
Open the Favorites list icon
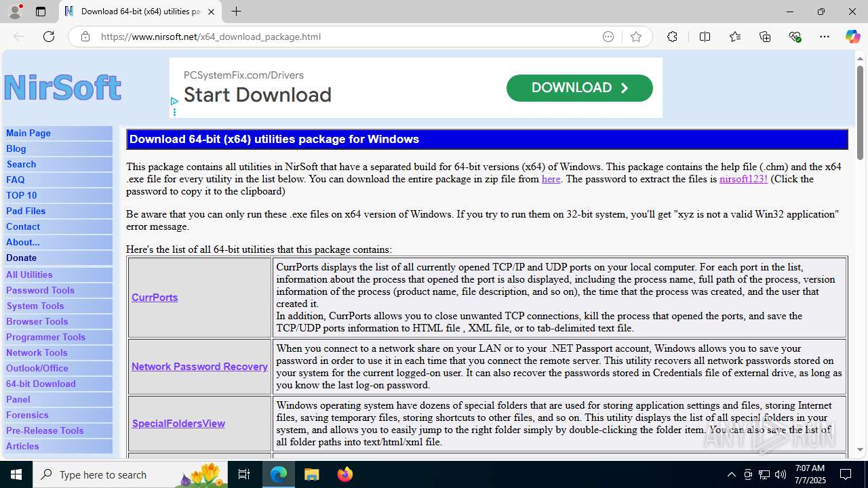(735, 37)
